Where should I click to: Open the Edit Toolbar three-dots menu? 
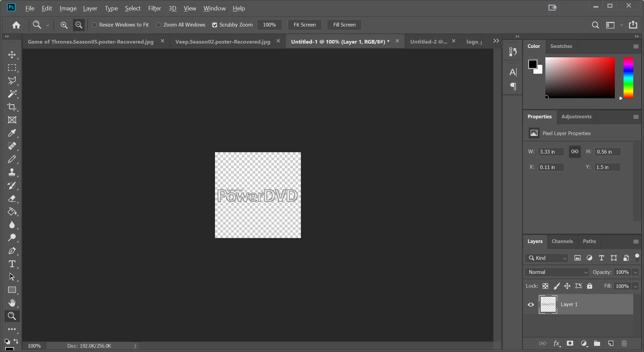pos(12,329)
